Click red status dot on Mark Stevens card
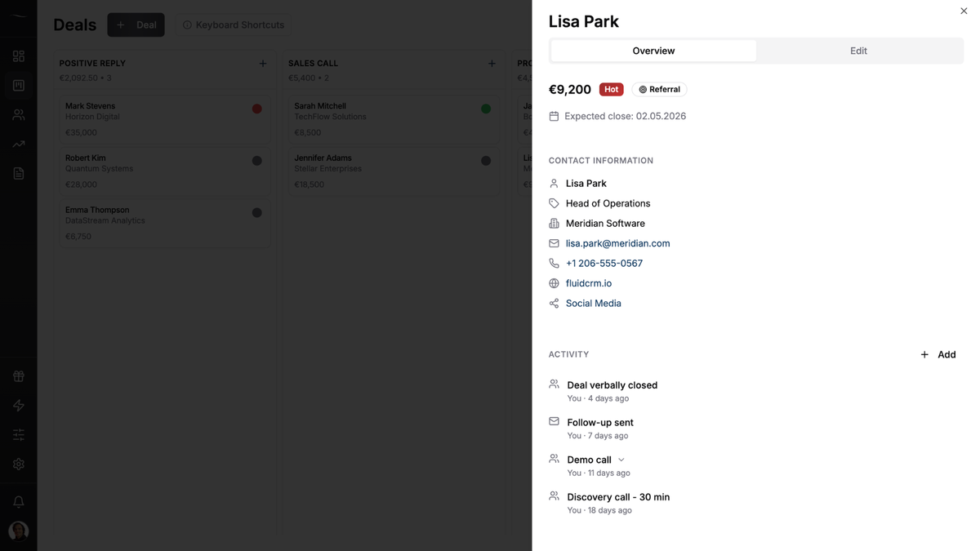 [x=256, y=109]
